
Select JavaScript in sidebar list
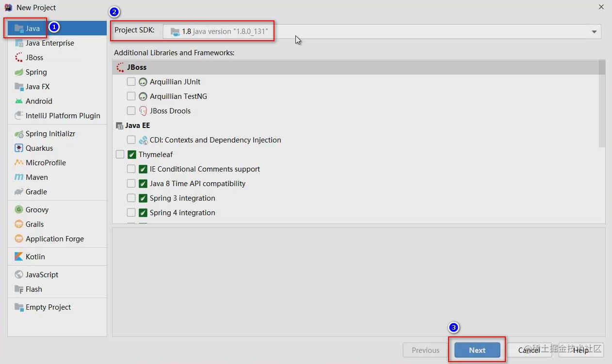click(x=57, y=275)
